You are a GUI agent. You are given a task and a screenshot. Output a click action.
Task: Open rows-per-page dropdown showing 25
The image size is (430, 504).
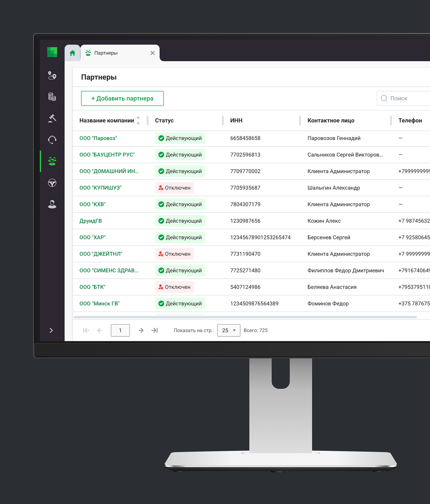pyautogui.click(x=229, y=330)
